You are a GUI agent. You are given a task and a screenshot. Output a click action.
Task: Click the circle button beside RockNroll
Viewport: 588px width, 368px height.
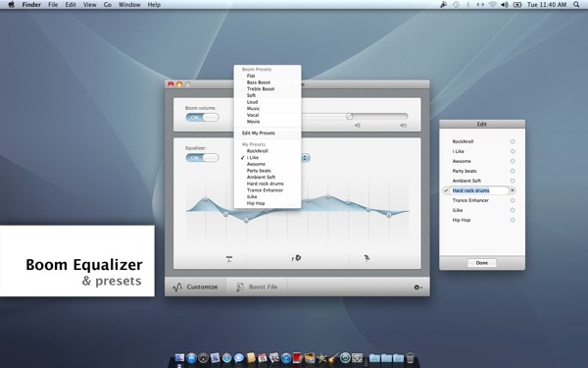click(513, 141)
